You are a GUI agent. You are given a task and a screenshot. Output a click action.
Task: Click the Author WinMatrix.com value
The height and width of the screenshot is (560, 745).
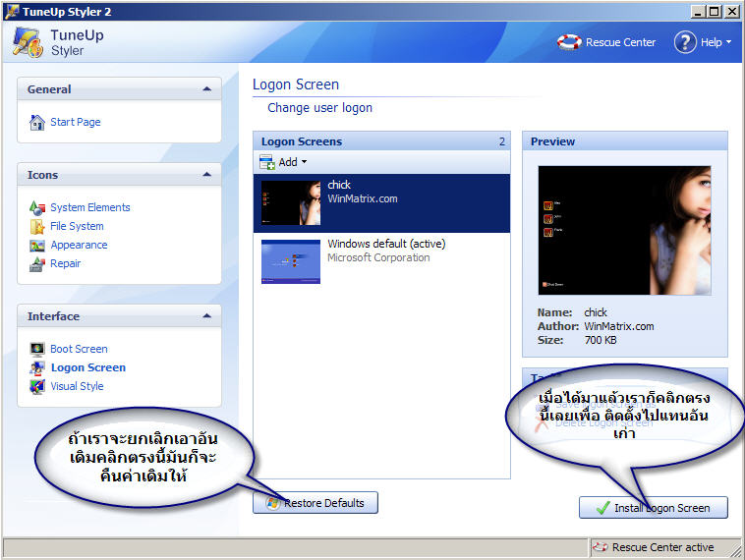click(618, 326)
